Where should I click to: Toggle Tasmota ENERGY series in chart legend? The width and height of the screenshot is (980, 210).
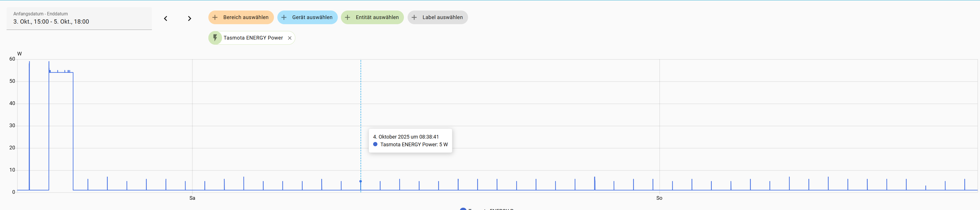[x=487, y=209]
